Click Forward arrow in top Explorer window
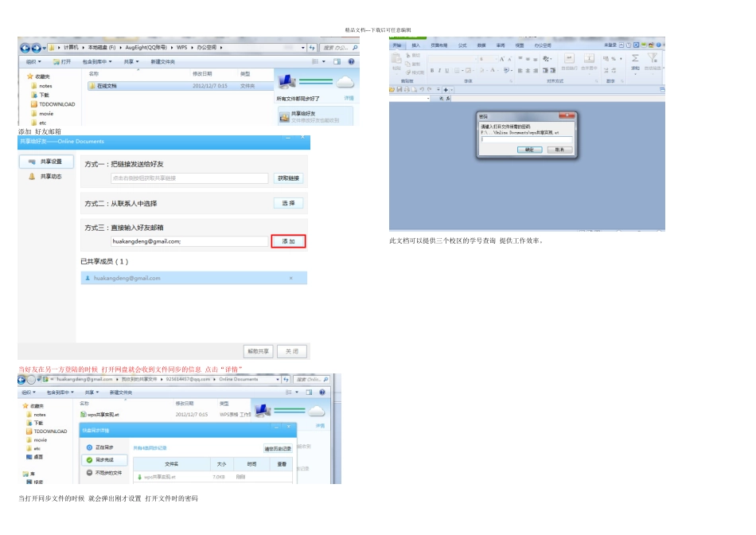Screen dimensions: 756x535 coord(36,48)
